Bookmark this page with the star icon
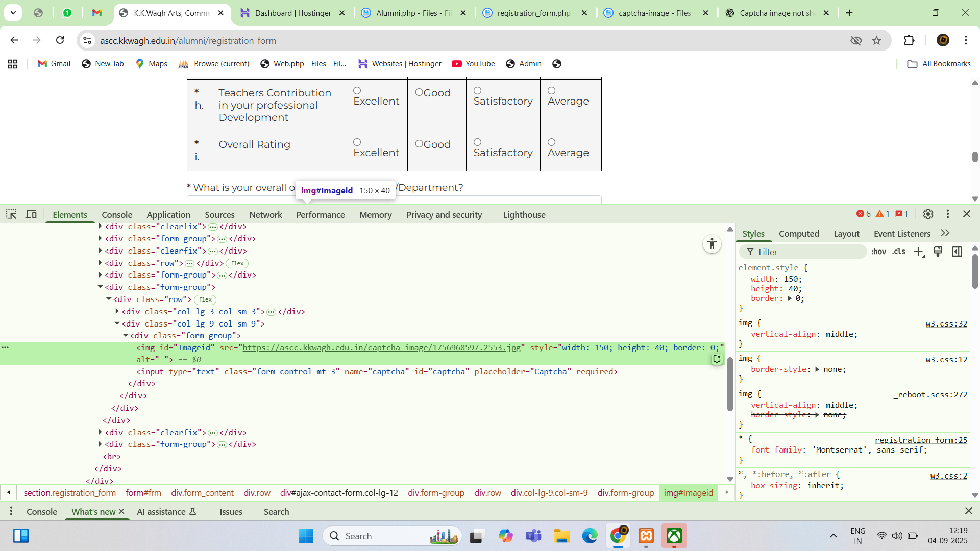 tap(876, 40)
